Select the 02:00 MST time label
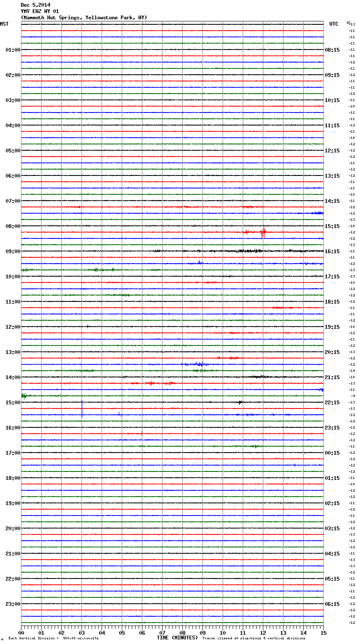This screenshot has width=357, height=644. [x=13, y=75]
